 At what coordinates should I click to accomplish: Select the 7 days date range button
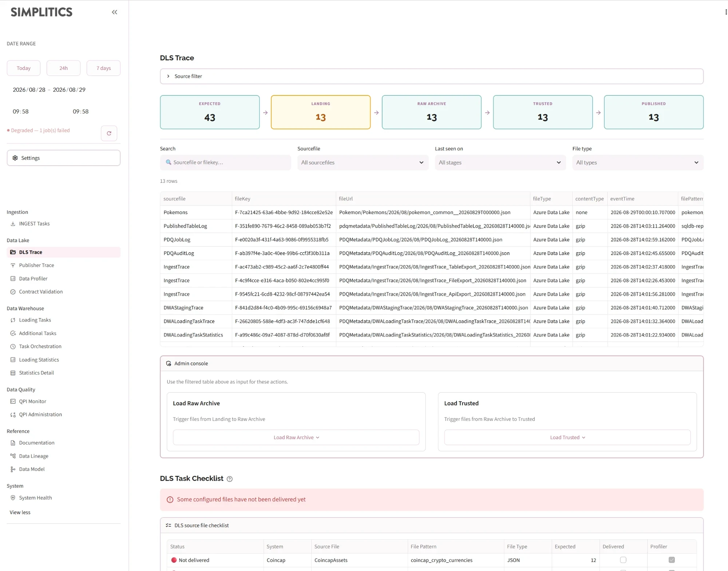104,68
